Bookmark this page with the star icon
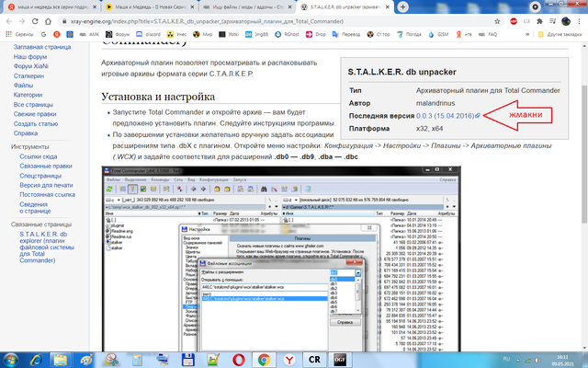The image size is (588, 368). [497, 21]
